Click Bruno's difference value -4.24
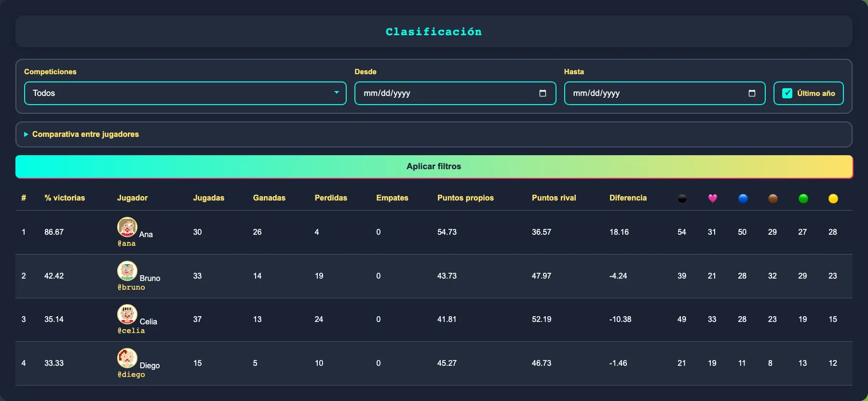 click(x=618, y=276)
